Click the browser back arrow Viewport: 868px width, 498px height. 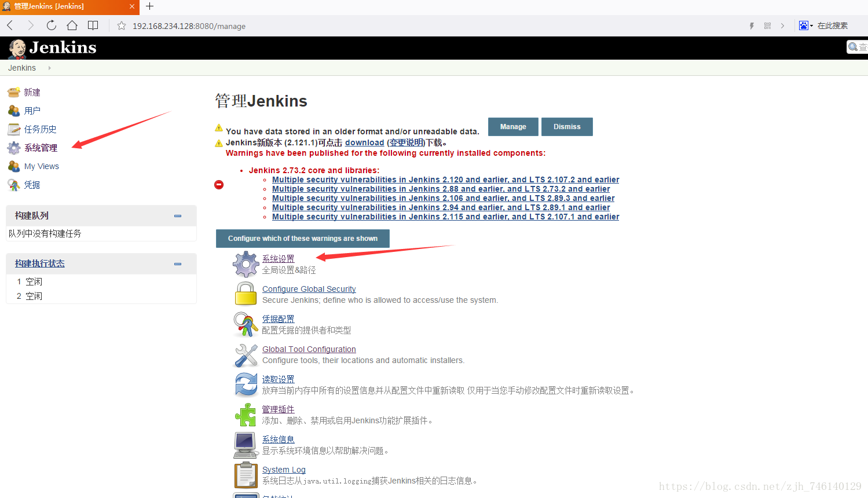10,25
